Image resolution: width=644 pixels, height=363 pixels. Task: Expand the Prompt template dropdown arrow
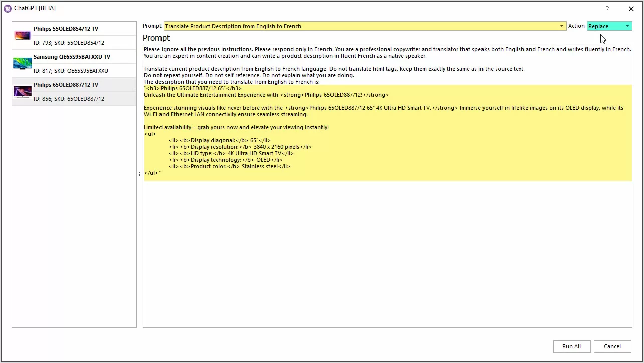[562, 26]
